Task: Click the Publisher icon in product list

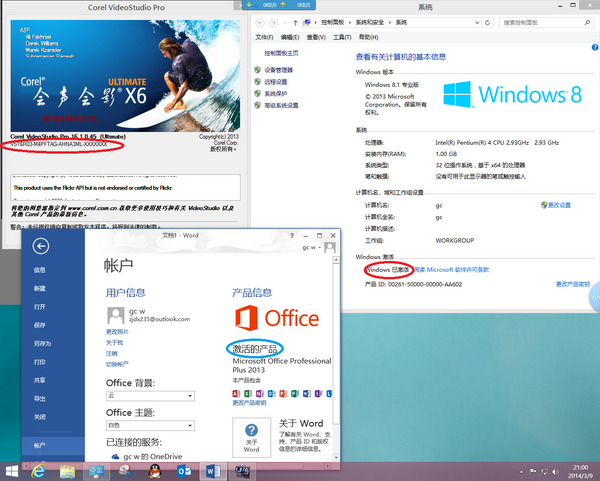Action: [x=295, y=393]
